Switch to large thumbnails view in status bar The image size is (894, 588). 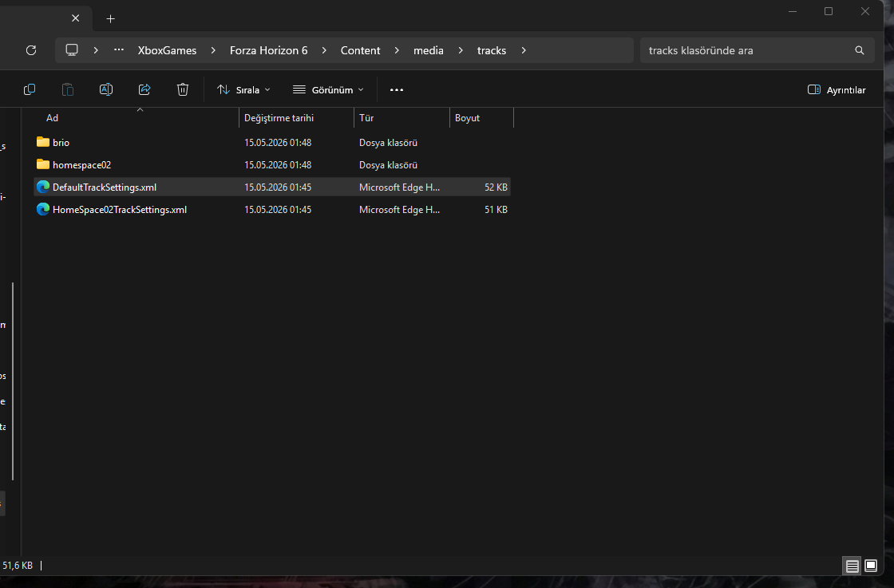pyautogui.click(x=871, y=566)
